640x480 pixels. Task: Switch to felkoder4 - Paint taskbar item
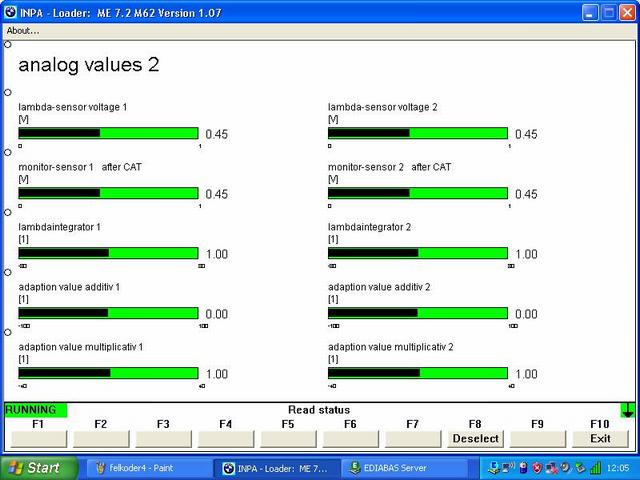click(x=148, y=467)
